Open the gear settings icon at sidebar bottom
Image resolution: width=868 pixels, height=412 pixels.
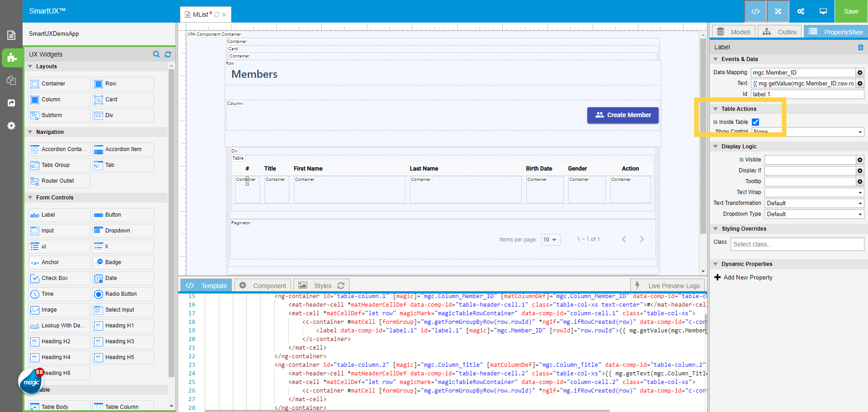[x=12, y=126]
